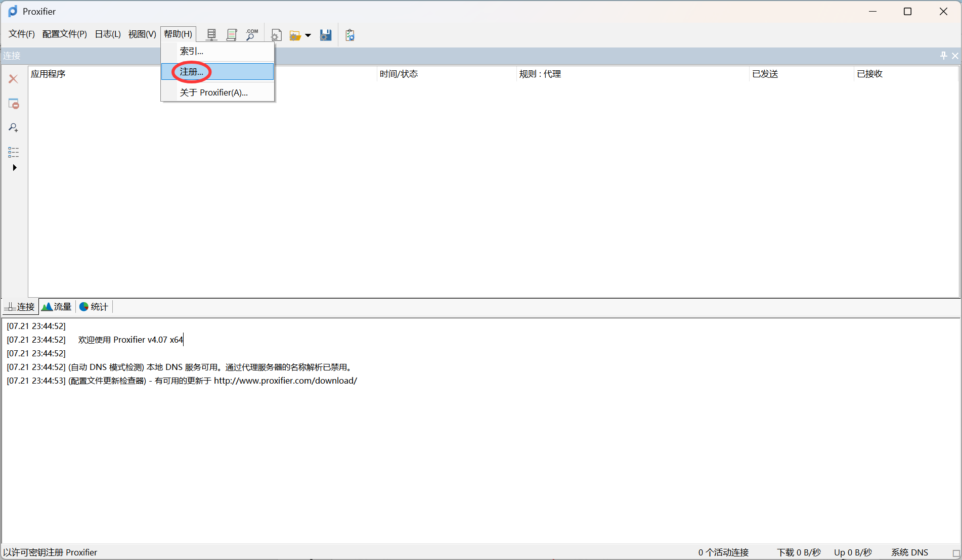Click the 配置文件更新检查器 log line

pos(182,381)
